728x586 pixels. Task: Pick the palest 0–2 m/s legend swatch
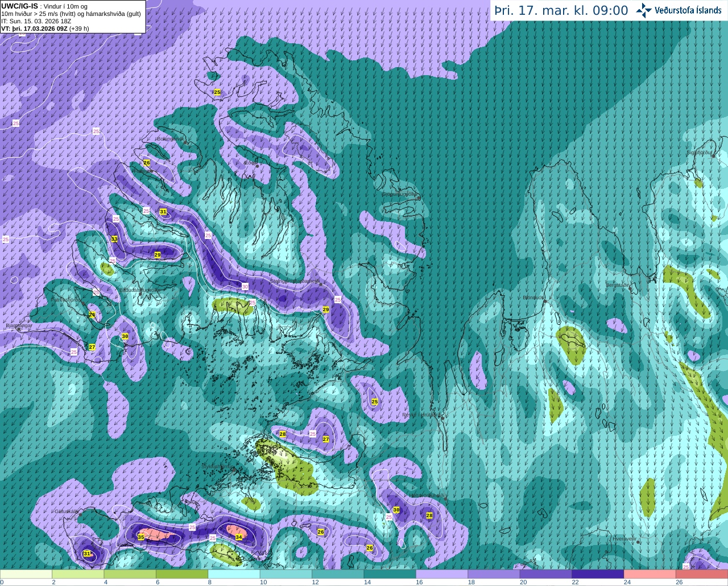(x=26, y=574)
